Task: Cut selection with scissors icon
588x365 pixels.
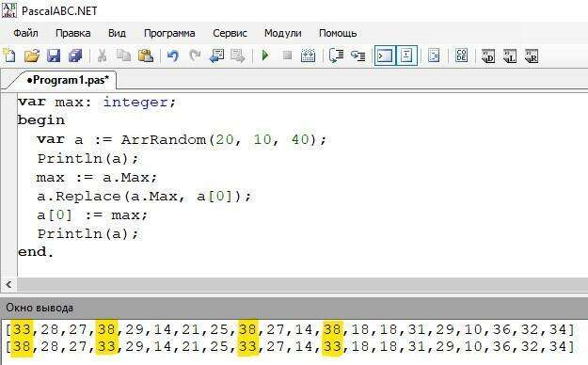Action: click(102, 56)
